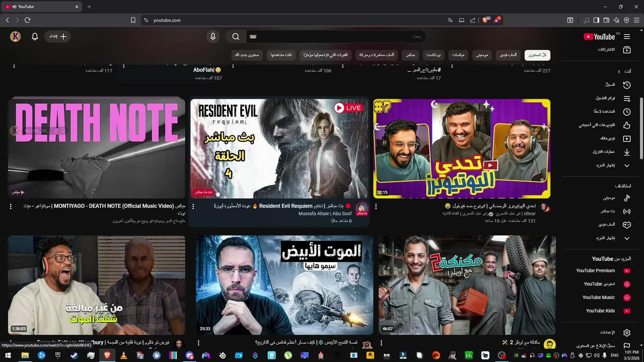
Task: Open History (السجل) in sidebar
Action: [618, 85]
